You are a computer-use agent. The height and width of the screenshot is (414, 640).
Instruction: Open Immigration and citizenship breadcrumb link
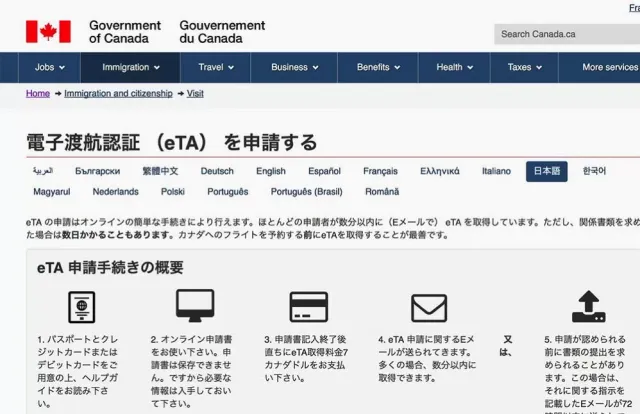click(118, 93)
